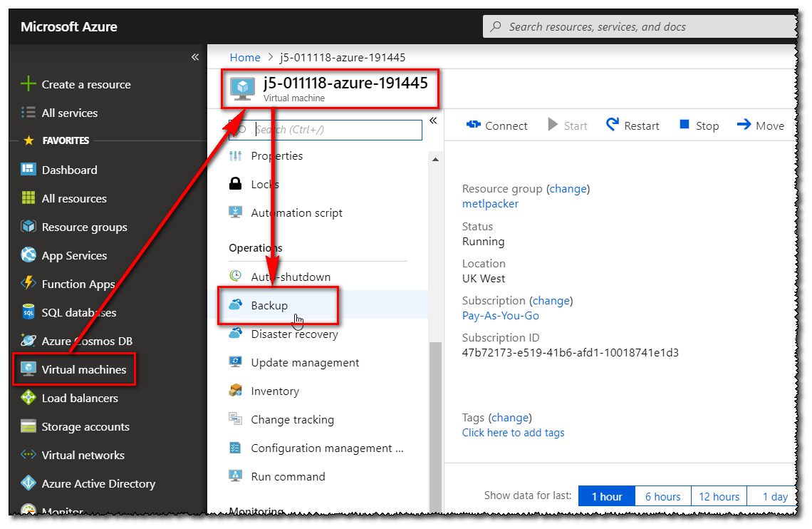Click the SQL databases icon
The width and height of the screenshot is (812, 529).
click(x=28, y=312)
